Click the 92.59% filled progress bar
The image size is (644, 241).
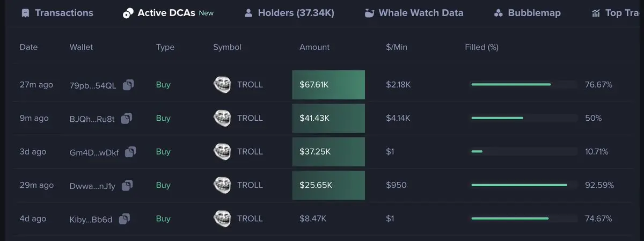pos(524,185)
